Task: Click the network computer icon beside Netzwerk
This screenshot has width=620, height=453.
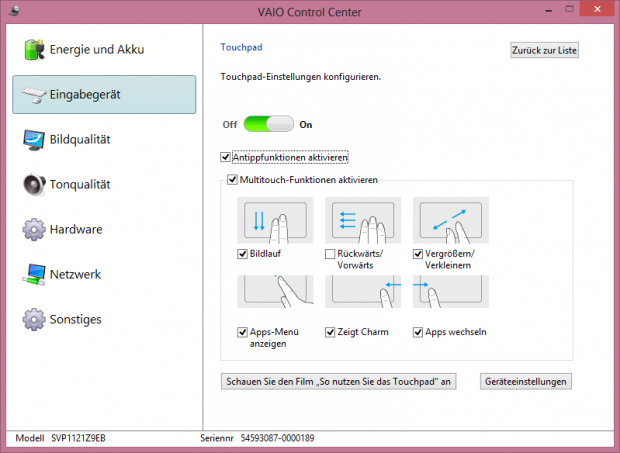Action: click(34, 274)
